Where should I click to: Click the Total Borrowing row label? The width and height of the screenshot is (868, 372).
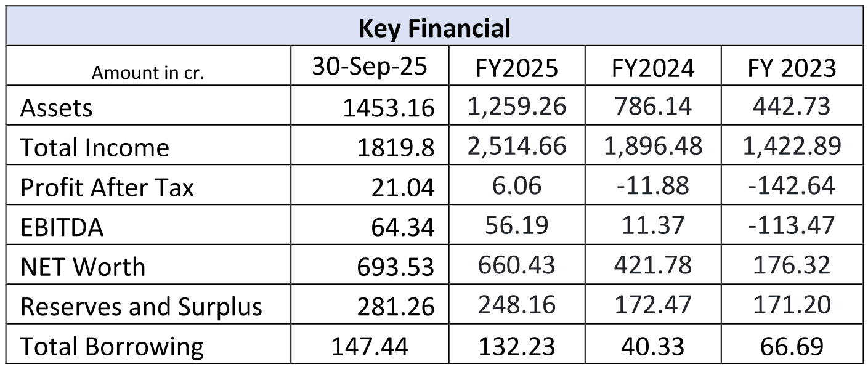112,347
